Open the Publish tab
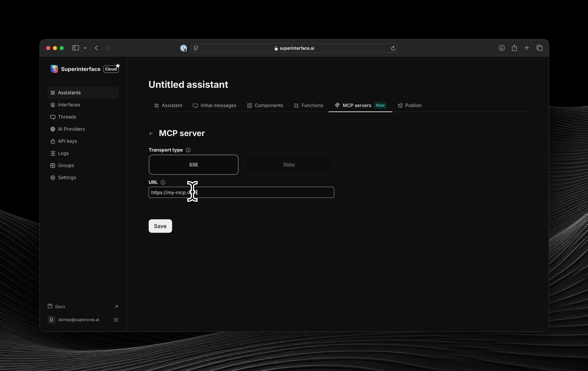The width and height of the screenshot is (588, 371). [x=410, y=105]
